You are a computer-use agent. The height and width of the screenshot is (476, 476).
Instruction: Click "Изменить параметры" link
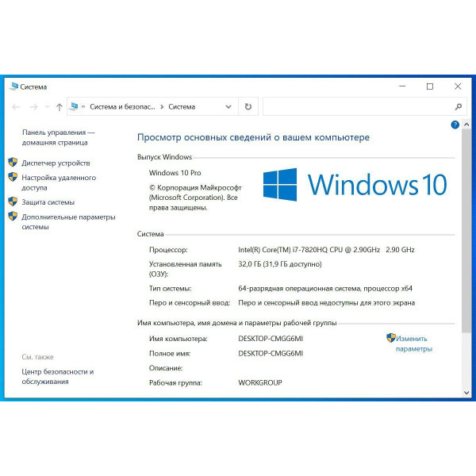click(x=414, y=344)
